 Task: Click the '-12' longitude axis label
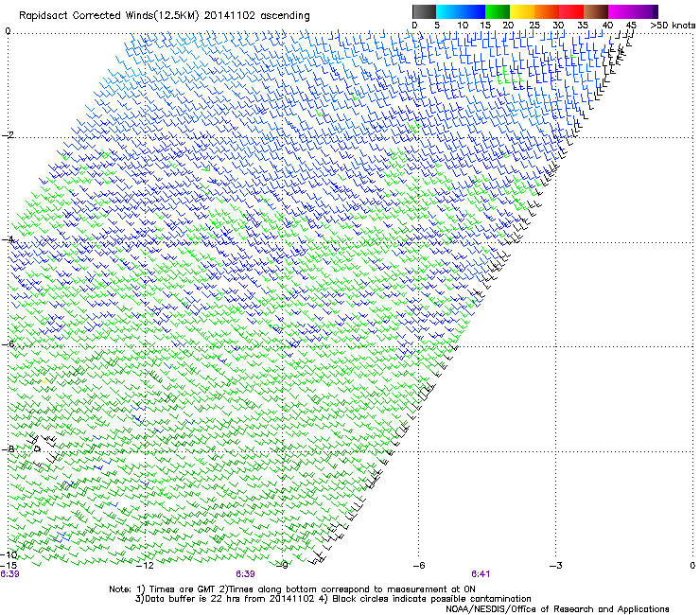(x=145, y=566)
